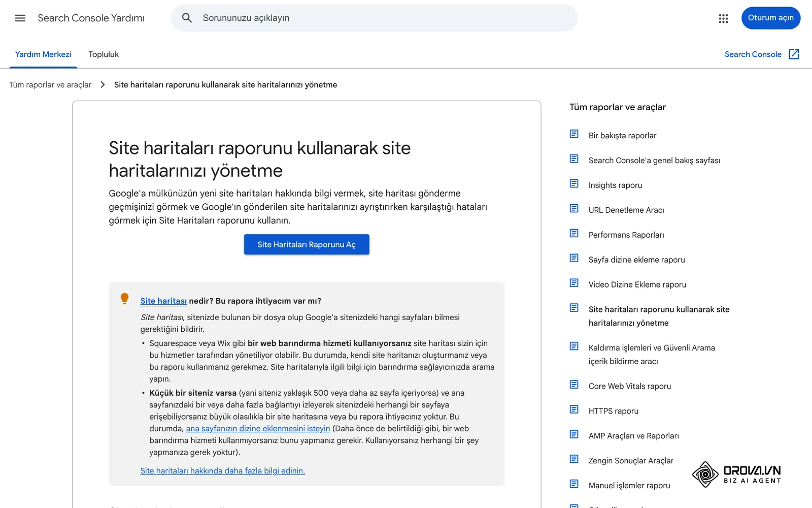Screen dimensions: 812x508
Task: Click the document icon beside Insights raporu
Action: tap(574, 183)
